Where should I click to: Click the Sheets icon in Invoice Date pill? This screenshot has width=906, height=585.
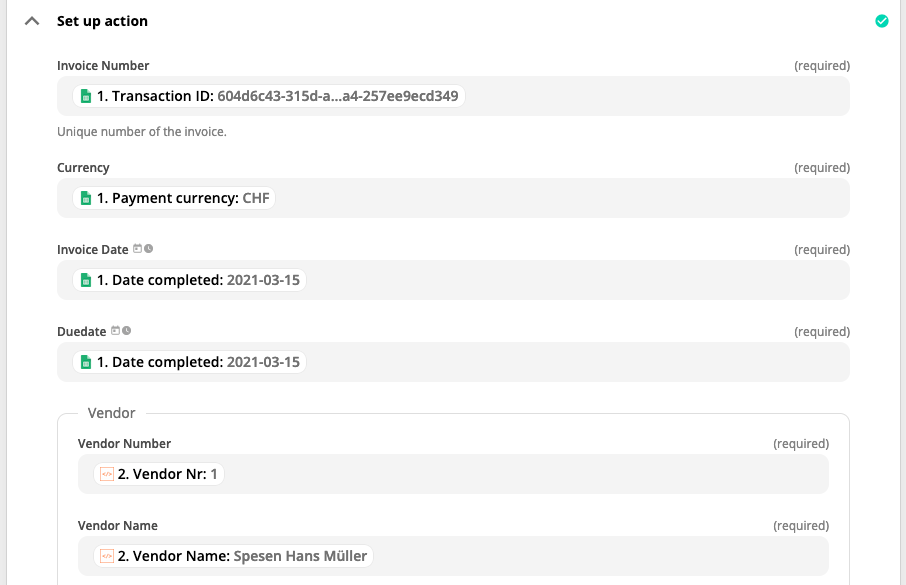86,280
